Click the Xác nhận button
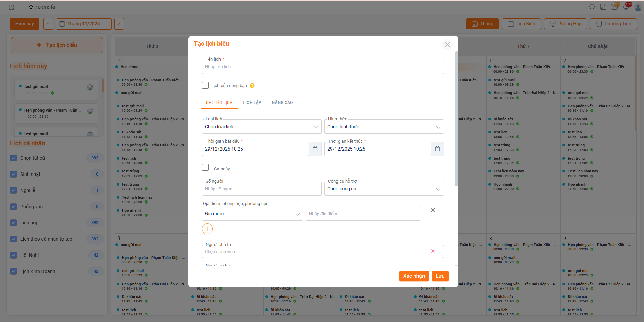 [x=414, y=276]
